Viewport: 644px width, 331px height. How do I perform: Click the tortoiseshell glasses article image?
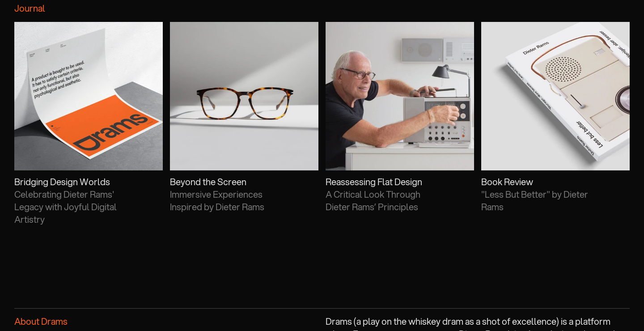point(244,96)
